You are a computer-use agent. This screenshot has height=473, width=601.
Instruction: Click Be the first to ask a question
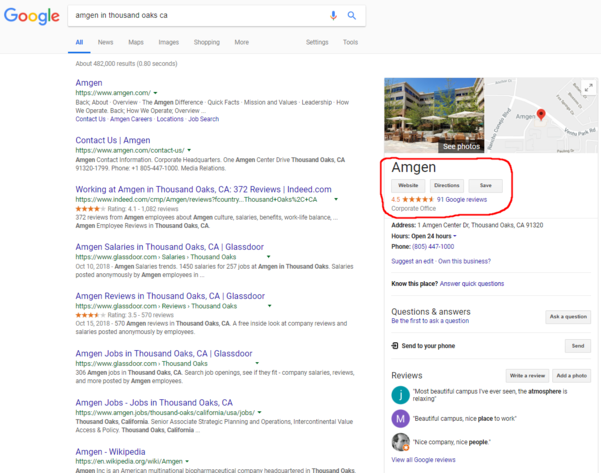(x=430, y=321)
